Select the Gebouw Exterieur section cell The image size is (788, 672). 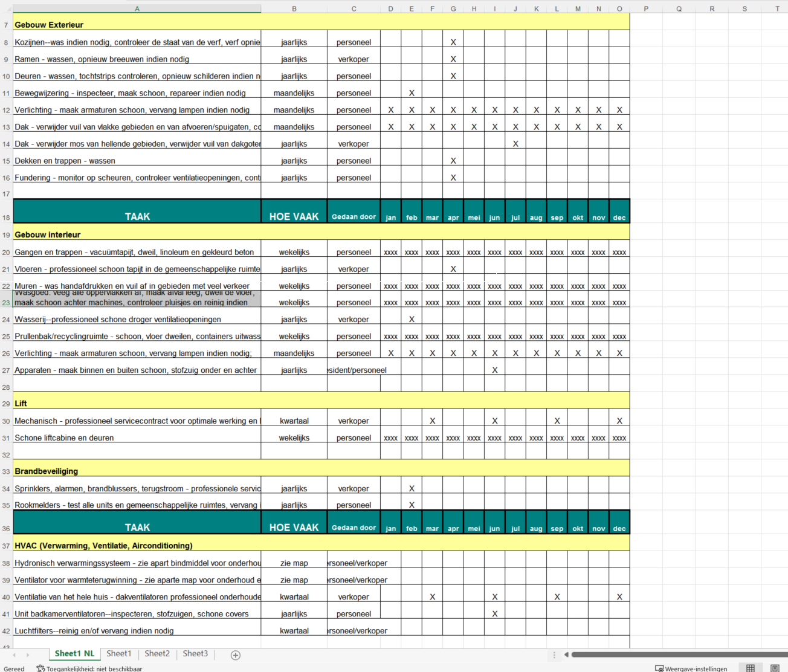137,25
